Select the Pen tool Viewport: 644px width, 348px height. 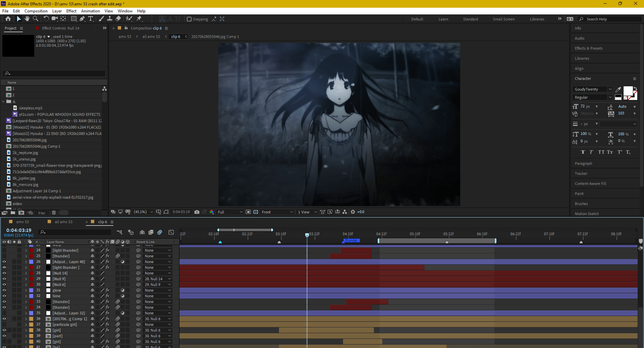coord(82,19)
